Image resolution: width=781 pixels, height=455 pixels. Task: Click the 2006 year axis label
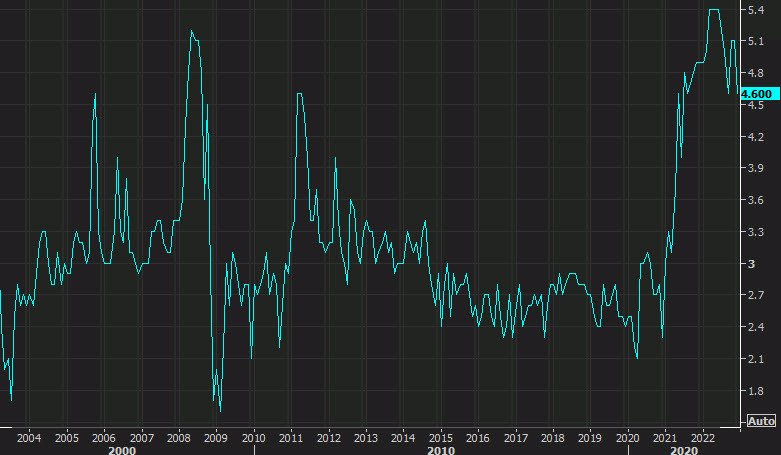pyautogui.click(x=104, y=438)
